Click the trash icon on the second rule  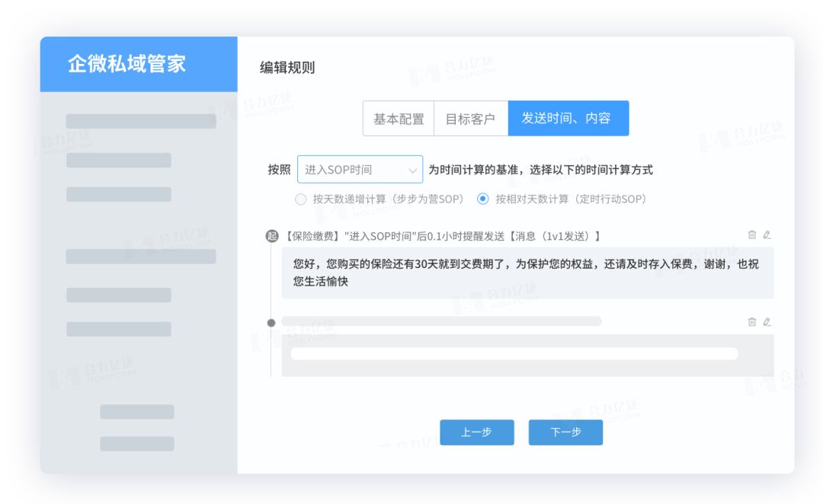tap(752, 322)
